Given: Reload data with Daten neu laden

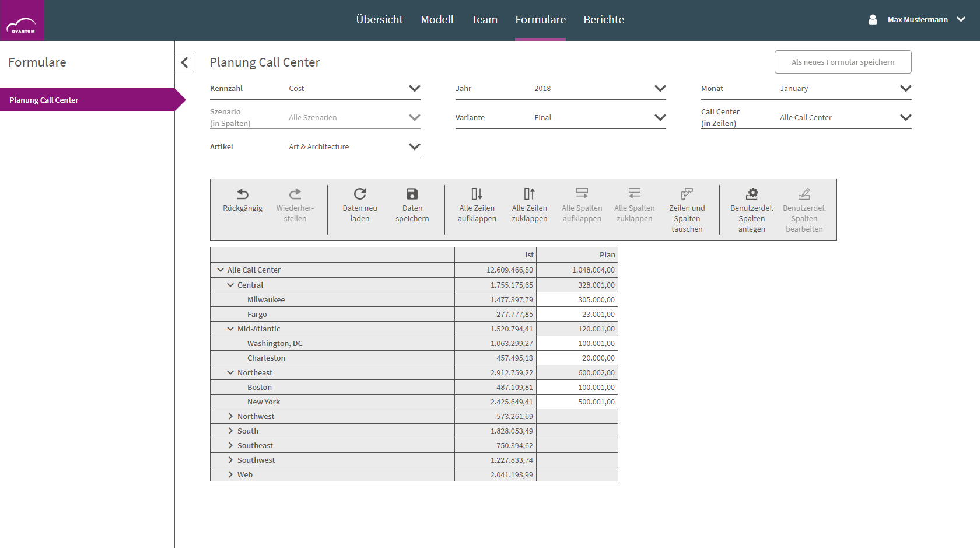Looking at the screenshot, I should pyautogui.click(x=360, y=194).
